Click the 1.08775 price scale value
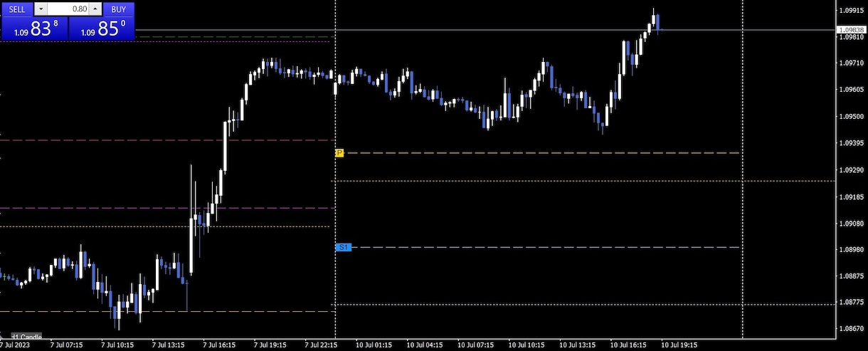Screen dimensions: 868x351 pyautogui.click(x=851, y=303)
